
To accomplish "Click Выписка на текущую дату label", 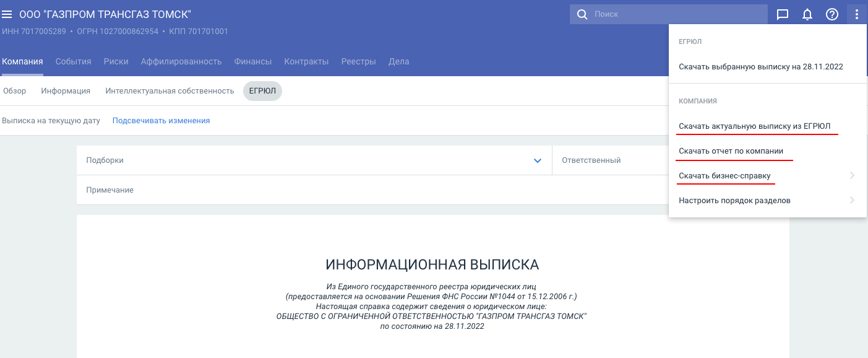I will (51, 121).
